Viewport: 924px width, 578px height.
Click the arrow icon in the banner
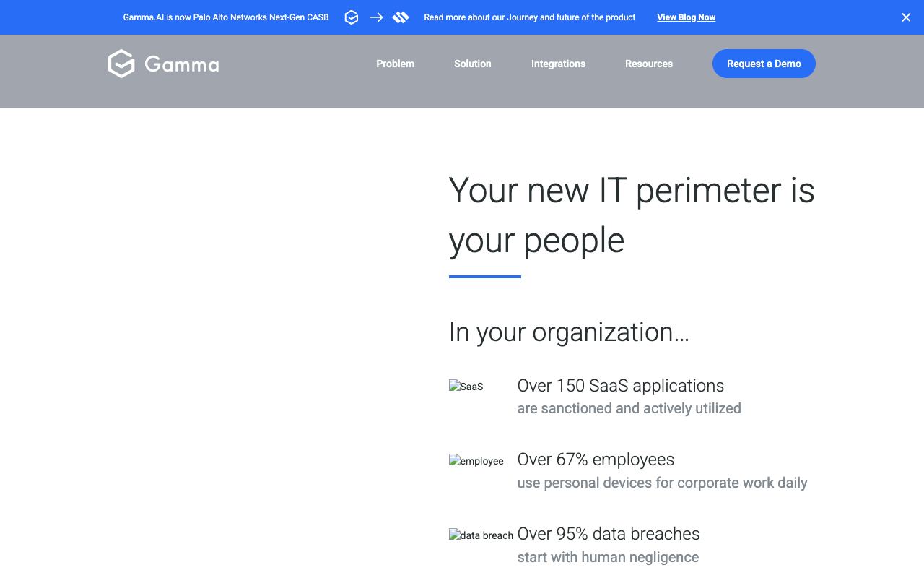[x=376, y=17]
